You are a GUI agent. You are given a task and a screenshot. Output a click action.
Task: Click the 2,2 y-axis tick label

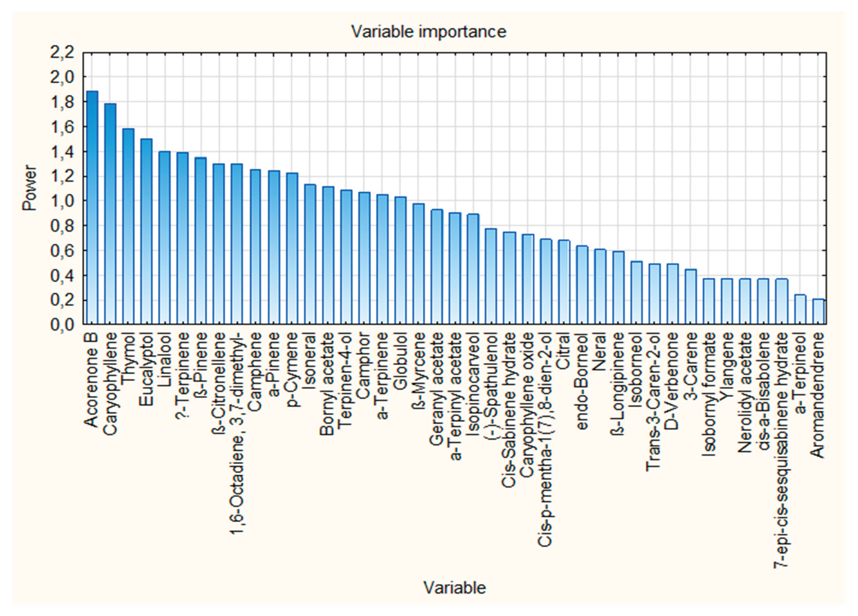(x=62, y=52)
